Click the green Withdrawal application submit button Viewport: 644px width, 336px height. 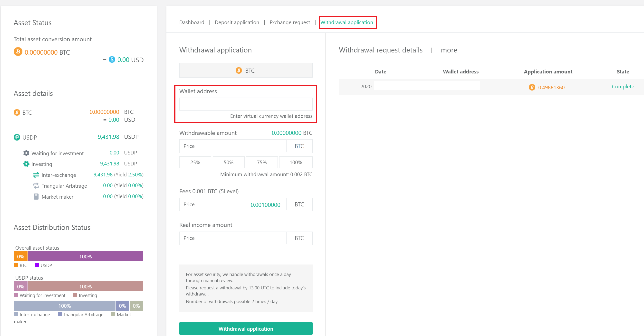pyautogui.click(x=246, y=328)
